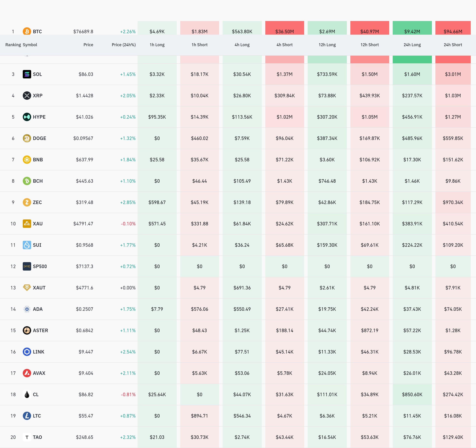Click the Dogecoin DOGE icon
The image size is (476, 448).
pos(27,138)
